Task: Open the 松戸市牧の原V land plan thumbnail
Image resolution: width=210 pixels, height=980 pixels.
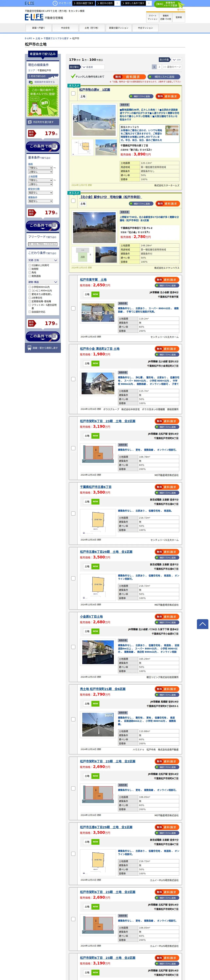Action: tap(83, 147)
